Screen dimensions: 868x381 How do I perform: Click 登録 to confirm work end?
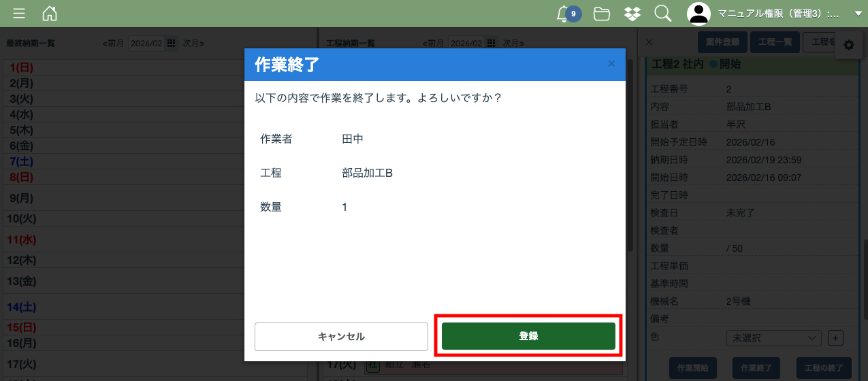point(528,336)
